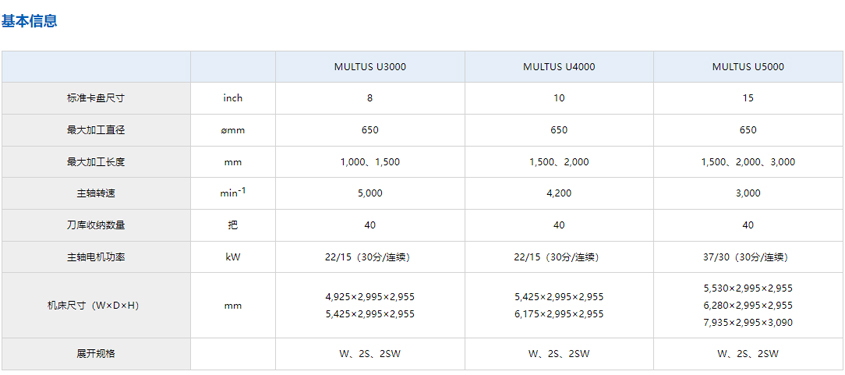Viewport: 845px width, 375px height.
Task: Click the chuck size value 10
Action: point(559,98)
